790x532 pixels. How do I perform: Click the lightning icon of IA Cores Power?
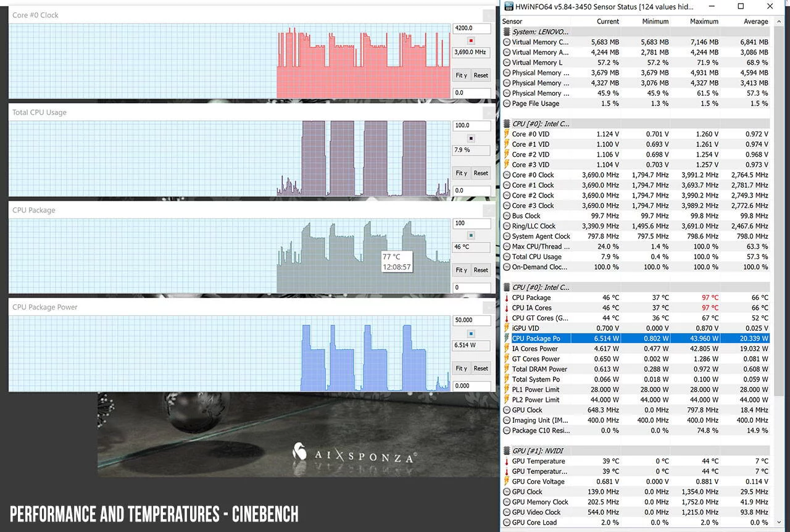point(507,349)
